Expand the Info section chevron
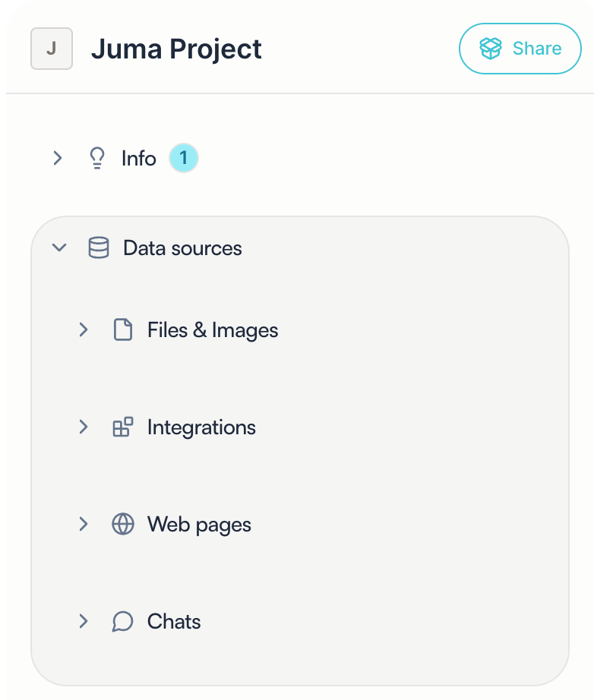 coord(57,159)
